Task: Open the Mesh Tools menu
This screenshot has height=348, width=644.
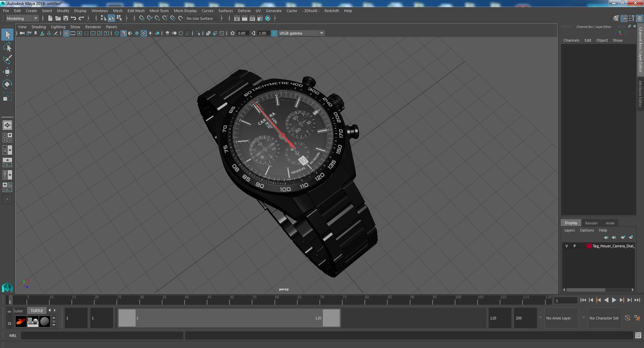Action: (x=159, y=11)
